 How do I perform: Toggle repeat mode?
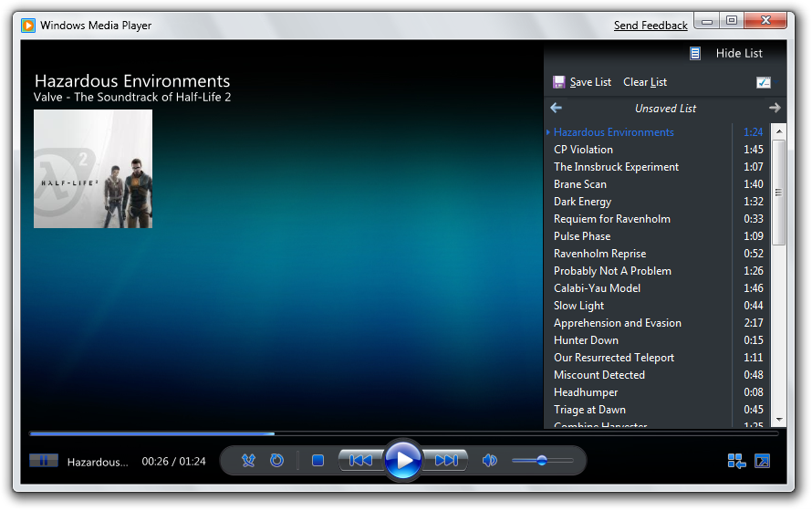coord(276,461)
